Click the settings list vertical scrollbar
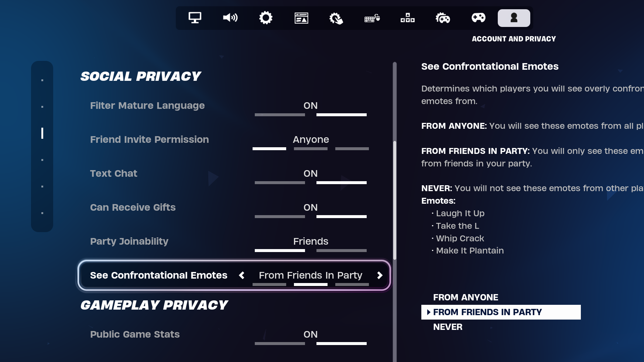 point(395,199)
